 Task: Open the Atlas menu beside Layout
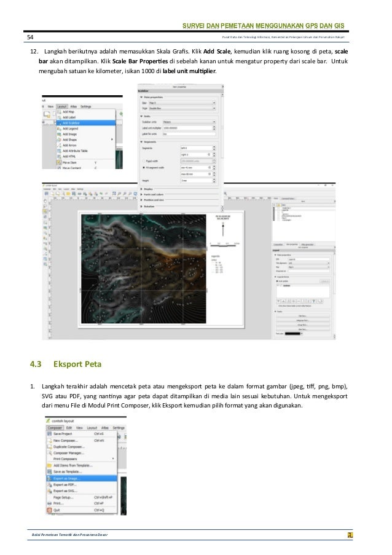point(74,106)
